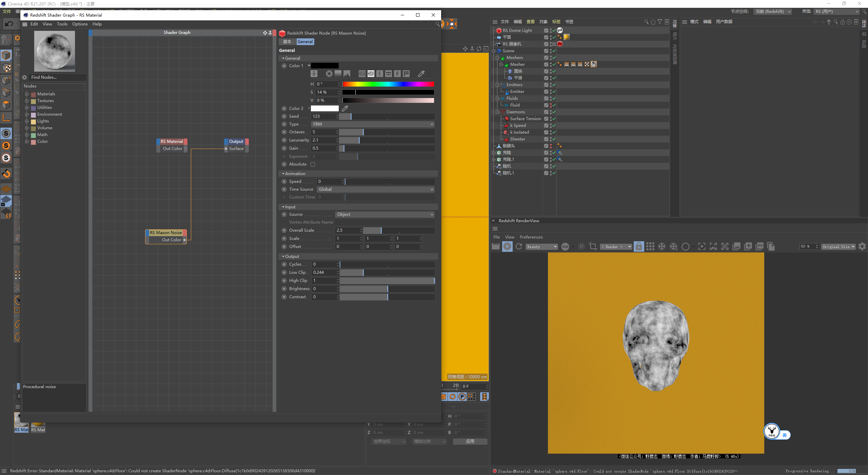Select the RS Maxon Noise node
This screenshot has height=475, width=868.
(166, 233)
